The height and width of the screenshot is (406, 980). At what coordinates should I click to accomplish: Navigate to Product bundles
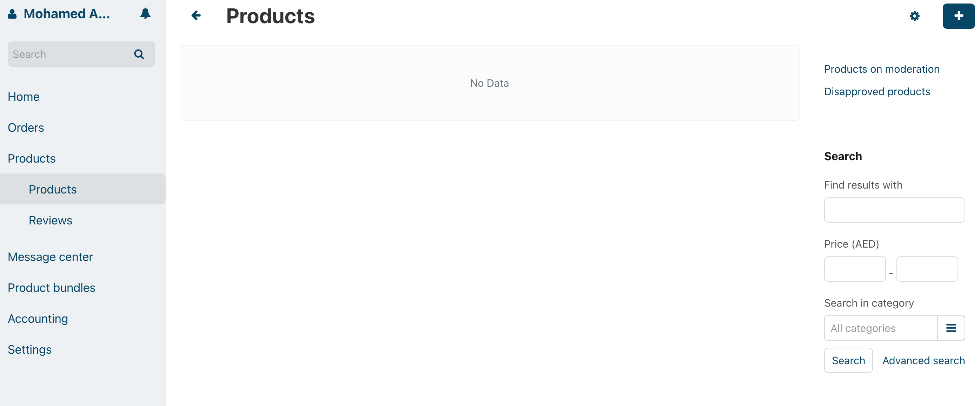coord(51,288)
